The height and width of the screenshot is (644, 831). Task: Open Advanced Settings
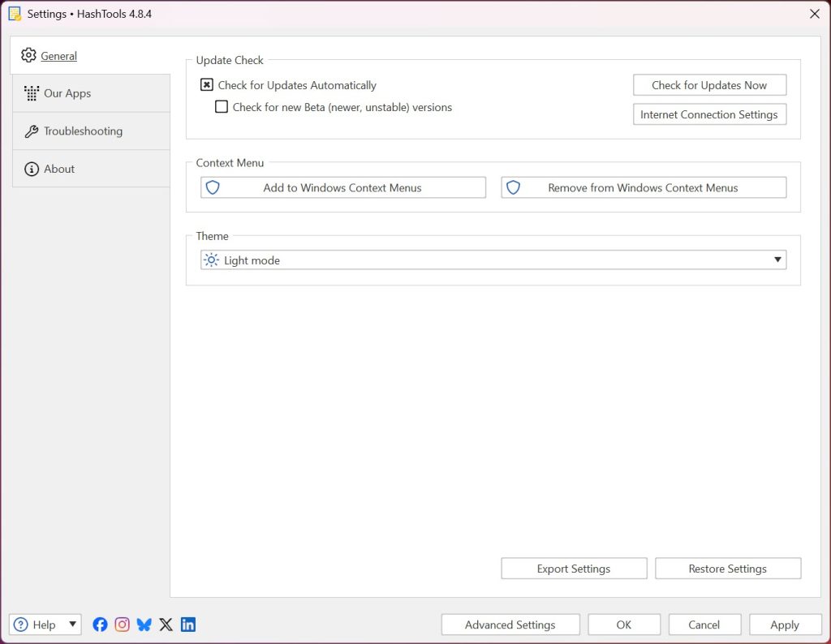510,625
